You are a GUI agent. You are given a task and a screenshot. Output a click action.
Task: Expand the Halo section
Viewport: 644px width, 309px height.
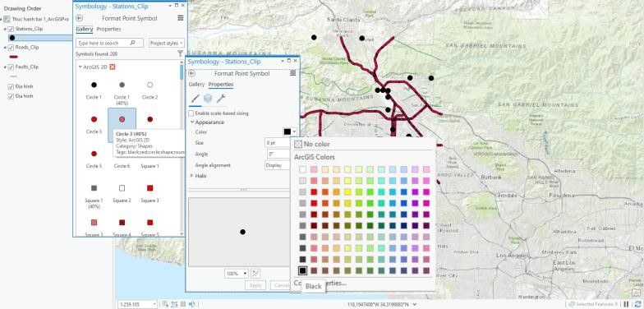(x=191, y=176)
